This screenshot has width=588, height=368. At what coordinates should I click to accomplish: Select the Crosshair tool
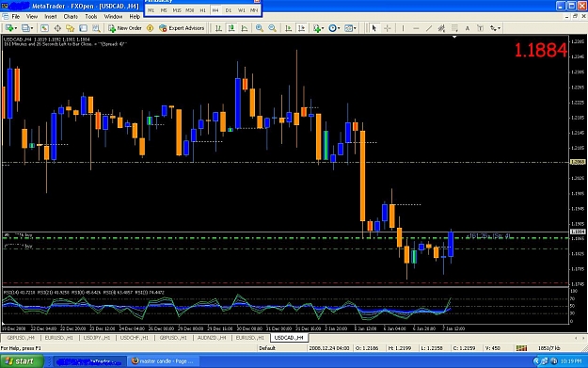point(388,28)
